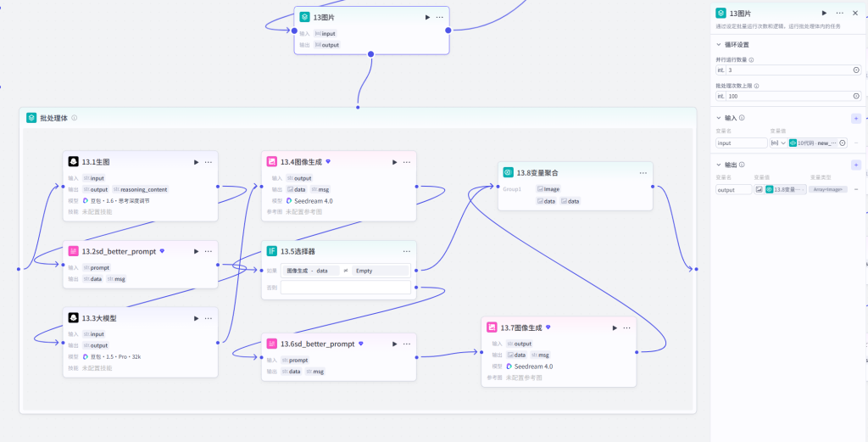Click the 并行运行数量 value field
The width and height of the screenshot is (868, 442).
pos(788,70)
